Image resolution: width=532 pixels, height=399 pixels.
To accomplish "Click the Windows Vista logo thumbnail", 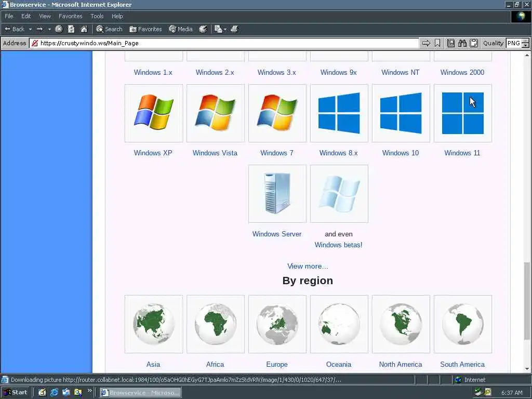I will (x=216, y=113).
